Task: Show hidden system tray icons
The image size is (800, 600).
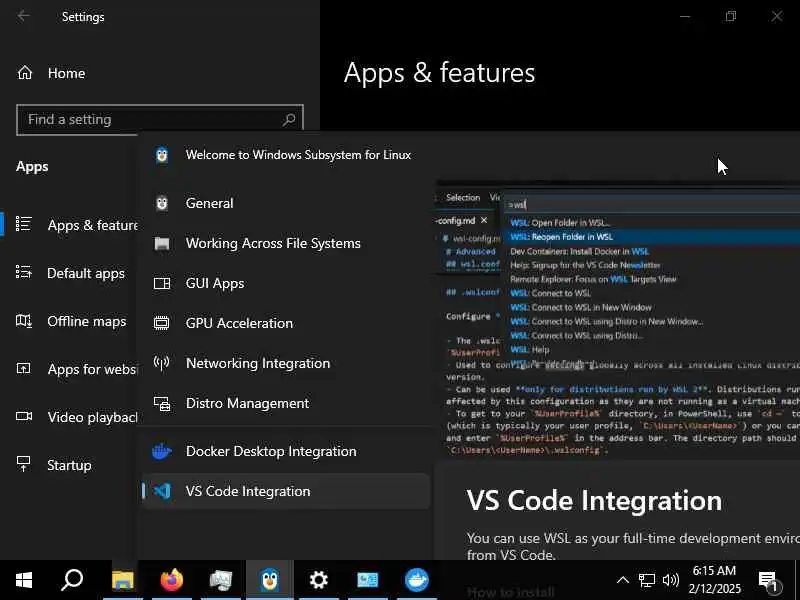Action: pyautogui.click(x=622, y=580)
